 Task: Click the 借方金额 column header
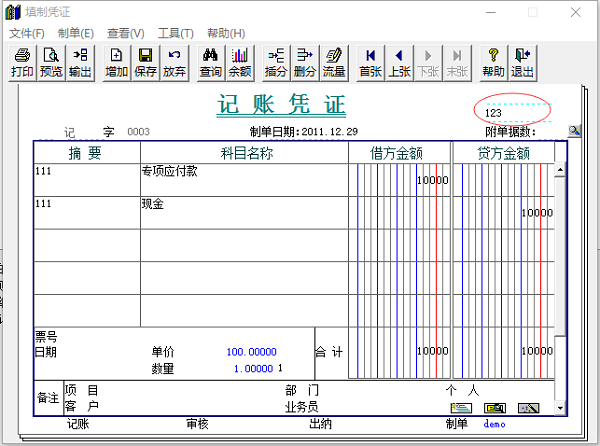coord(400,153)
